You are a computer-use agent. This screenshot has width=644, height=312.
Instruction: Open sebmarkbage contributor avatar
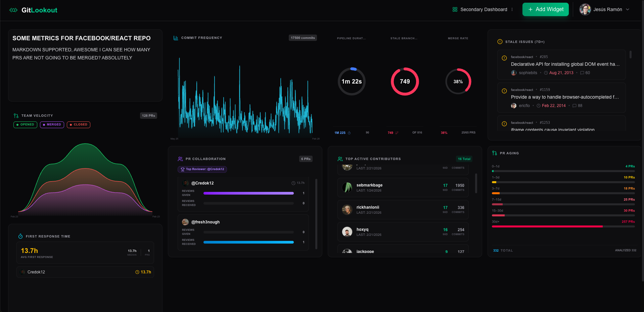(347, 188)
